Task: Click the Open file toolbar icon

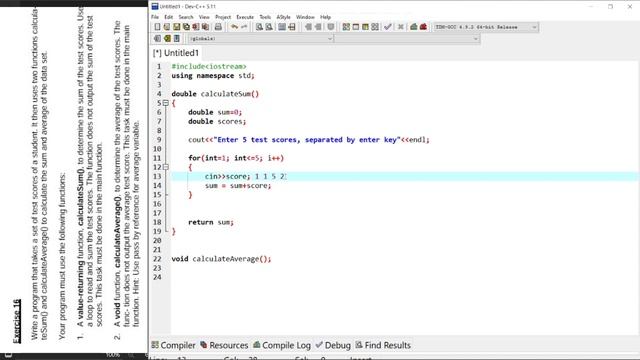Action: click(x=167, y=27)
